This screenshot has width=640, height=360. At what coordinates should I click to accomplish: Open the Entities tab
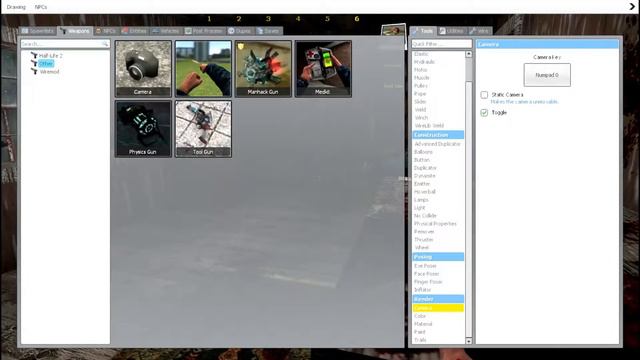[134, 31]
